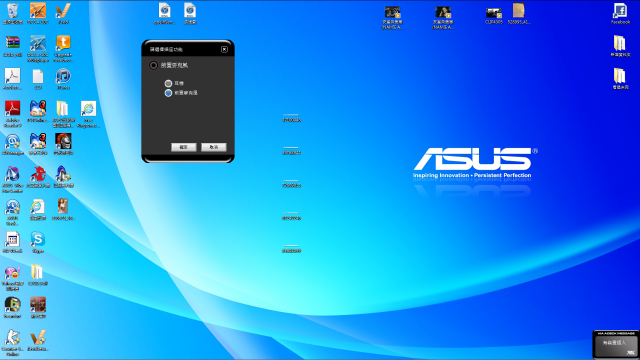Screen dimensions: 640x360
Task: Click large dark circle next to 前置麥克風 heading
Action: point(153,65)
